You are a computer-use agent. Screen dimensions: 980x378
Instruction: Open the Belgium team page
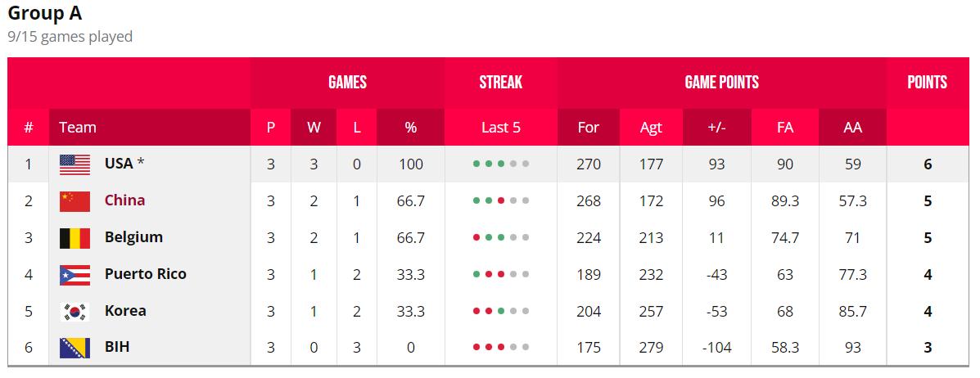pyautogui.click(x=133, y=237)
